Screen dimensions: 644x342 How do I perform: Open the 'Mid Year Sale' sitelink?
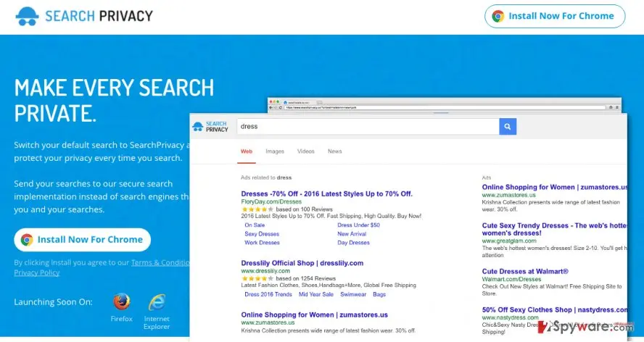click(x=316, y=294)
